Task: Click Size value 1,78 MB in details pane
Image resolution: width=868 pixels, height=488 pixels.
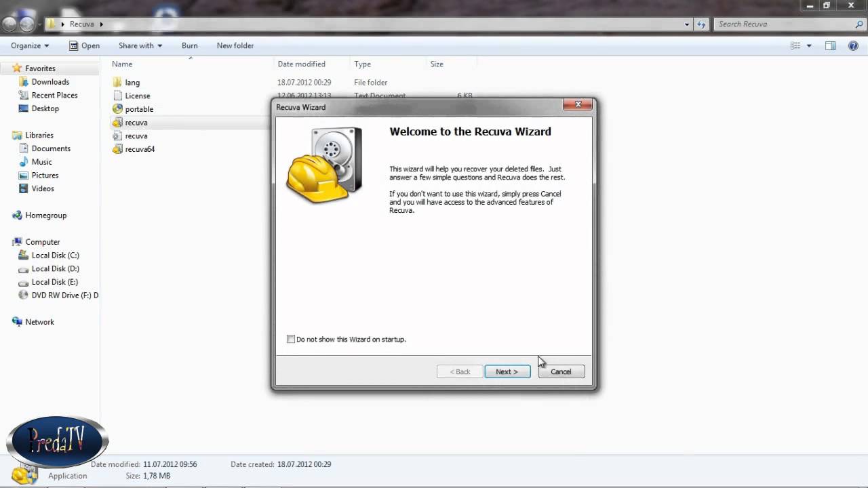Action: [157, 476]
